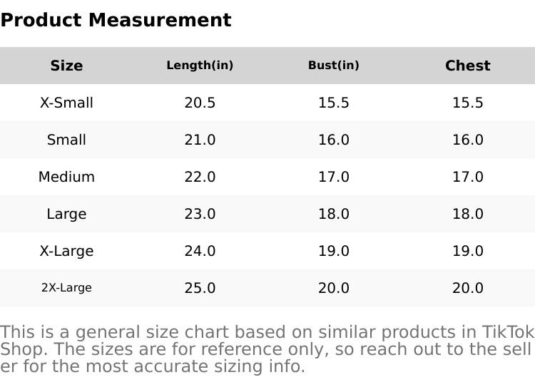Select the Chest column header
The height and width of the screenshot is (392, 535).
tap(467, 66)
